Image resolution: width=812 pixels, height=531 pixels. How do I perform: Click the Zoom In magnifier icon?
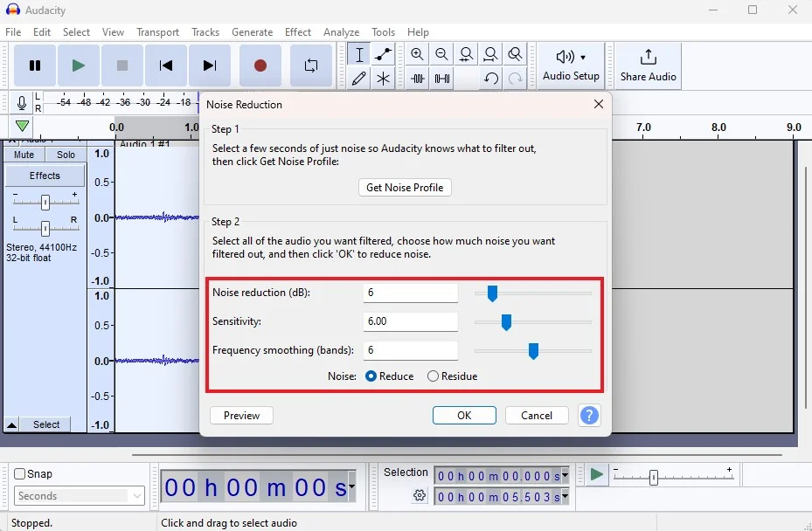pyautogui.click(x=417, y=53)
